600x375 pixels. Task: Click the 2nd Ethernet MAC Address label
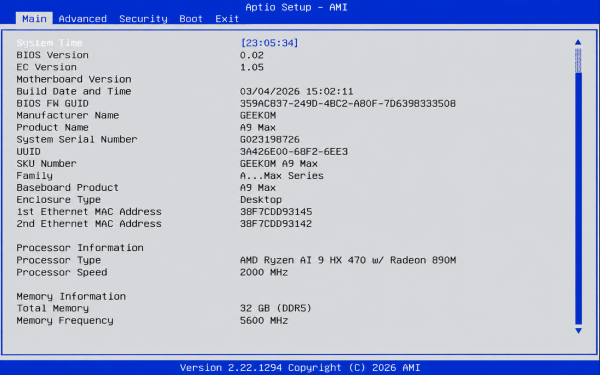[89, 223]
